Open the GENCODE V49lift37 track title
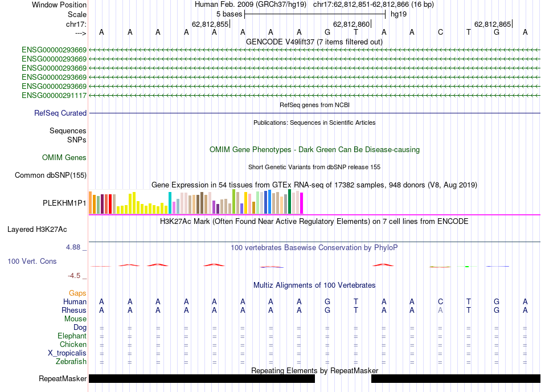541x392 pixels. tap(314, 42)
